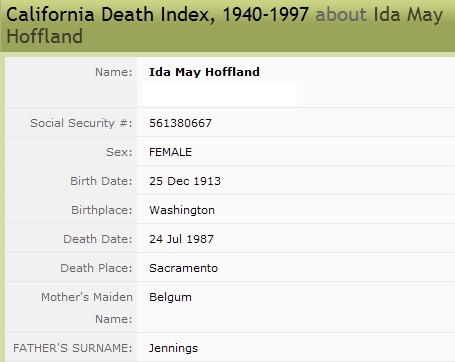Click the Social Security number 561380667
Image resolution: width=455 pixels, height=362 pixels.
(180, 123)
